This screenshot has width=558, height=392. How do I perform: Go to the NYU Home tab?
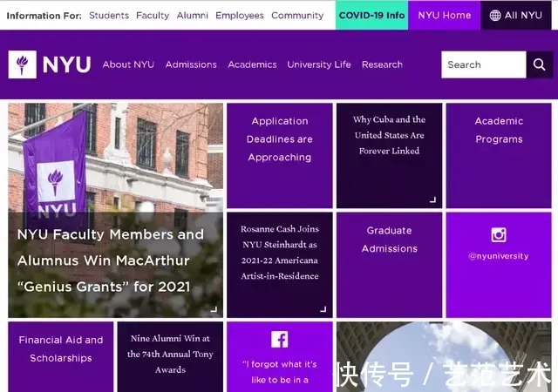coord(445,16)
